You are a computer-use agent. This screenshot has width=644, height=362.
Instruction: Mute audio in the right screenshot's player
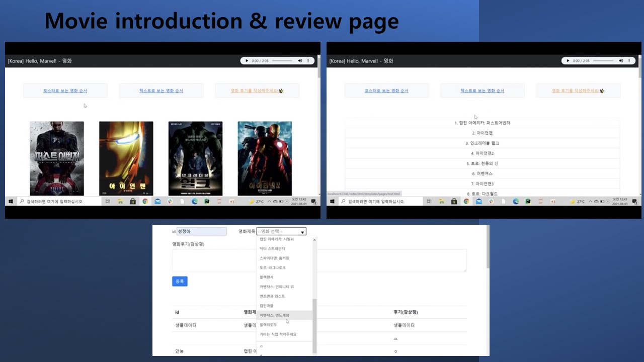pyautogui.click(x=621, y=61)
